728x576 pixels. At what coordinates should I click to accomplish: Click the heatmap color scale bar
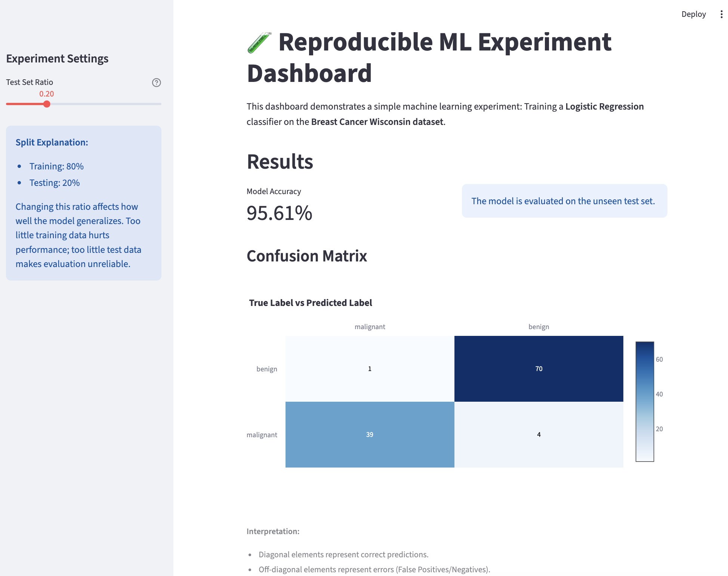[x=645, y=401]
